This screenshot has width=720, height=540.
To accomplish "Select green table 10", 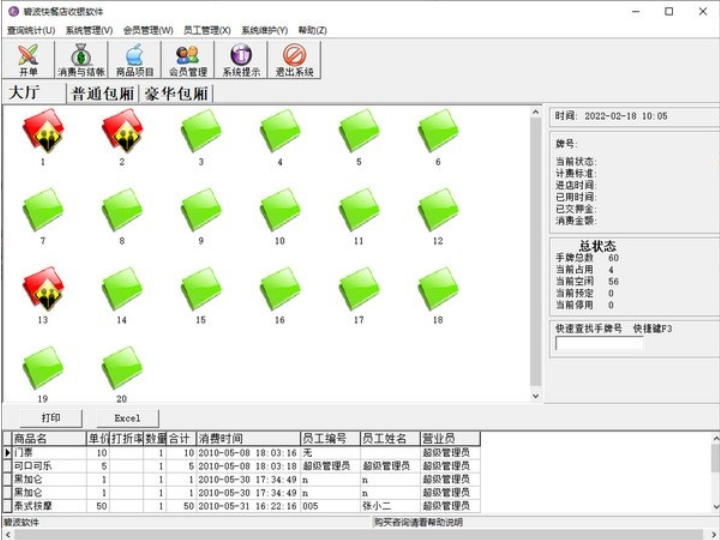I will pyautogui.click(x=280, y=209).
